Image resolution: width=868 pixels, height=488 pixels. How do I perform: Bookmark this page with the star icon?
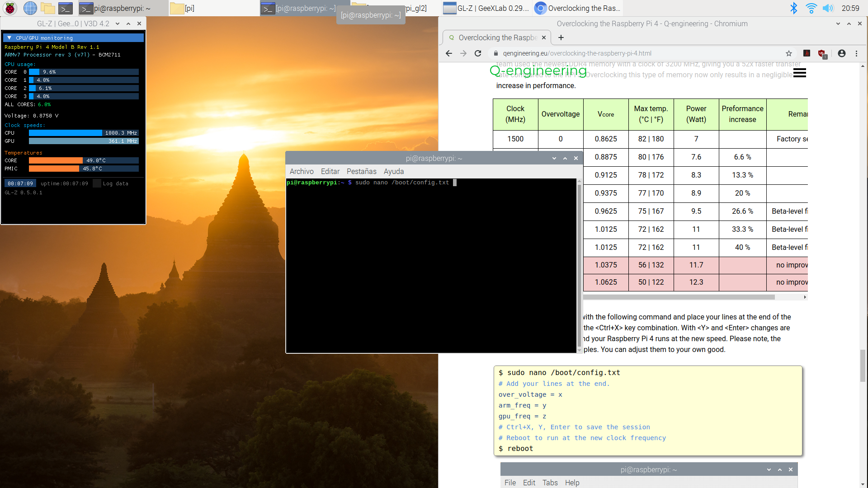[x=789, y=53]
